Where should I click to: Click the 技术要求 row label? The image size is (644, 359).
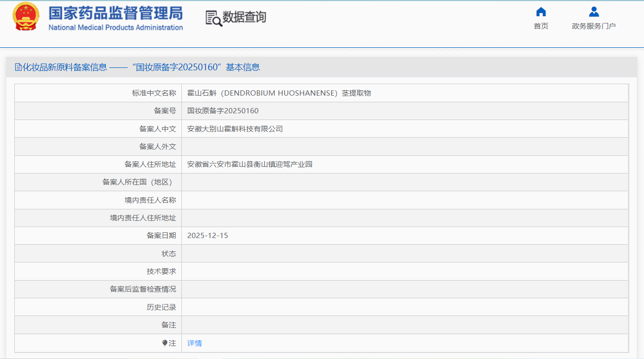[161, 272]
